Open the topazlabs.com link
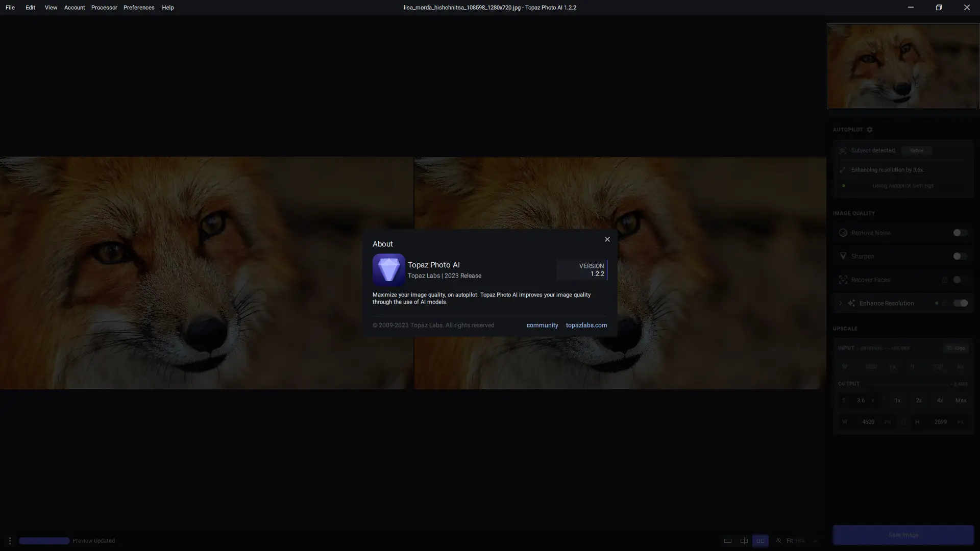 586,325
